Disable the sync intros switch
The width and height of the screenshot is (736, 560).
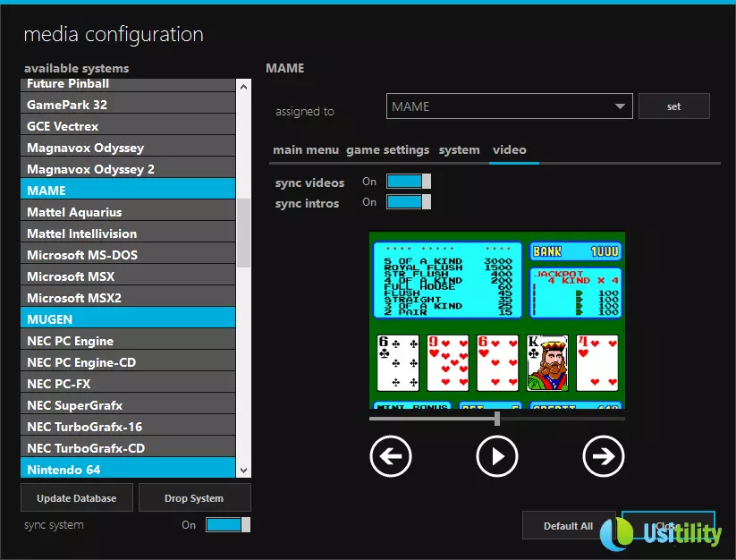[408, 203]
